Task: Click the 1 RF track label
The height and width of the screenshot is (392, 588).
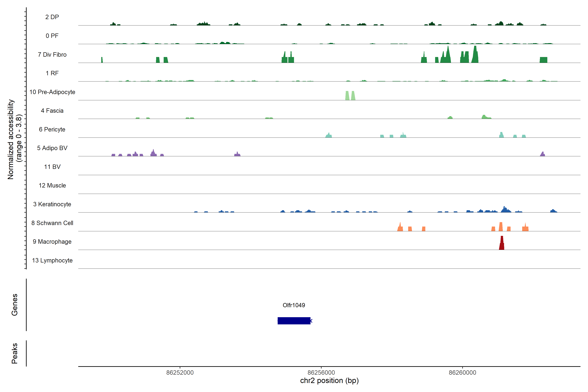Action: [x=52, y=73]
